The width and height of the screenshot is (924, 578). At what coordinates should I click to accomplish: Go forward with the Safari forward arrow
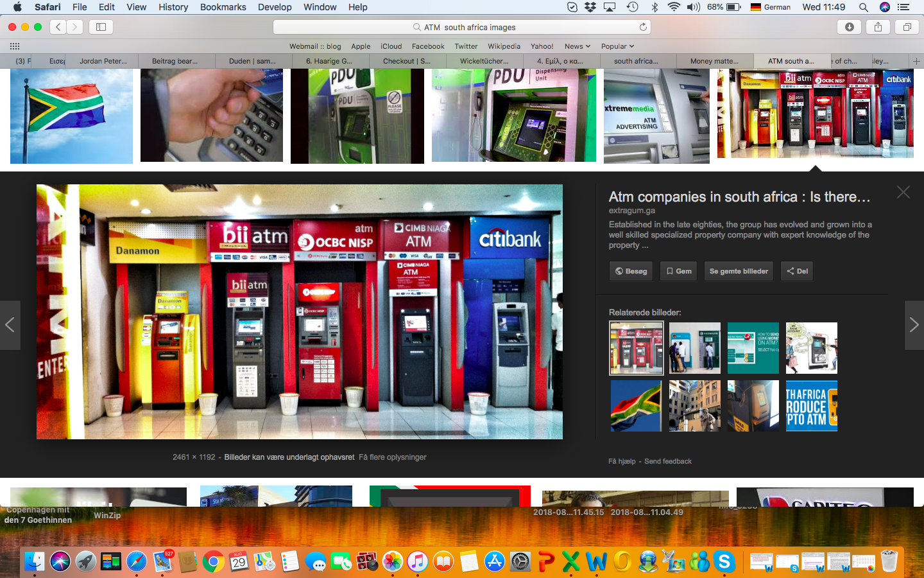point(75,27)
